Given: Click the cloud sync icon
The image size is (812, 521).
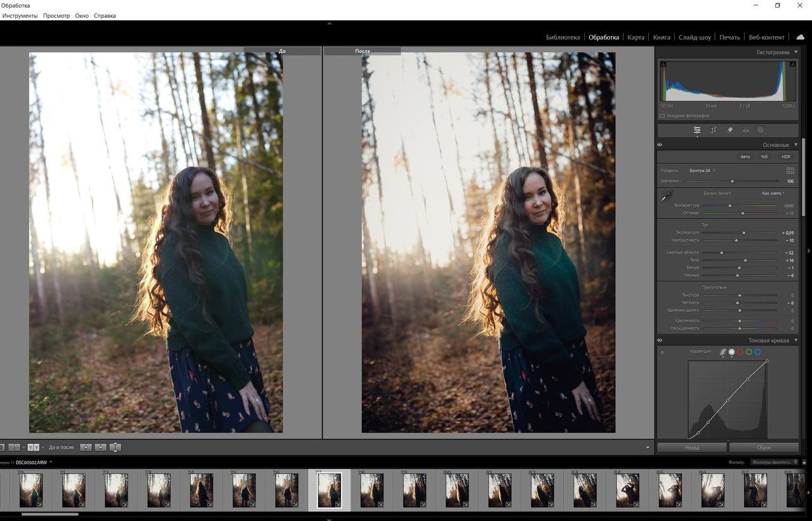Looking at the screenshot, I should click(800, 37).
